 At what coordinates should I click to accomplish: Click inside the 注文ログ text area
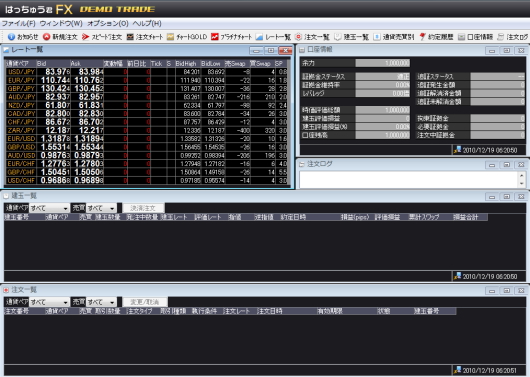pos(408,180)
